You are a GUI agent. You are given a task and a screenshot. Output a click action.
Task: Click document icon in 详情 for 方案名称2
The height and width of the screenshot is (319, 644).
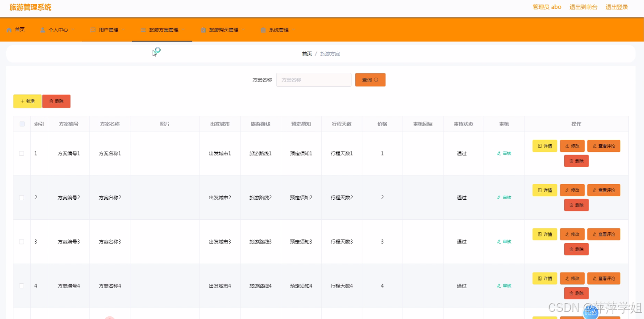(x=540, y=190)
